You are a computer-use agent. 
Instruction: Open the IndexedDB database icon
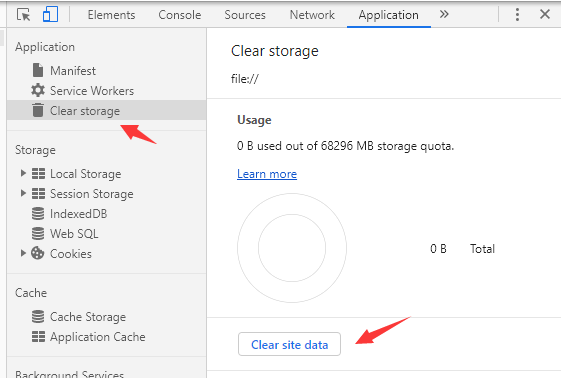38,213
